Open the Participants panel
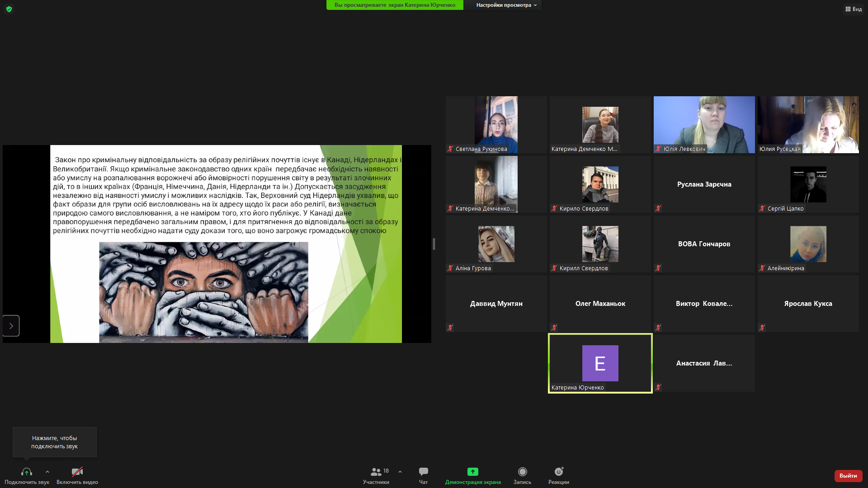 pos(376,475)
